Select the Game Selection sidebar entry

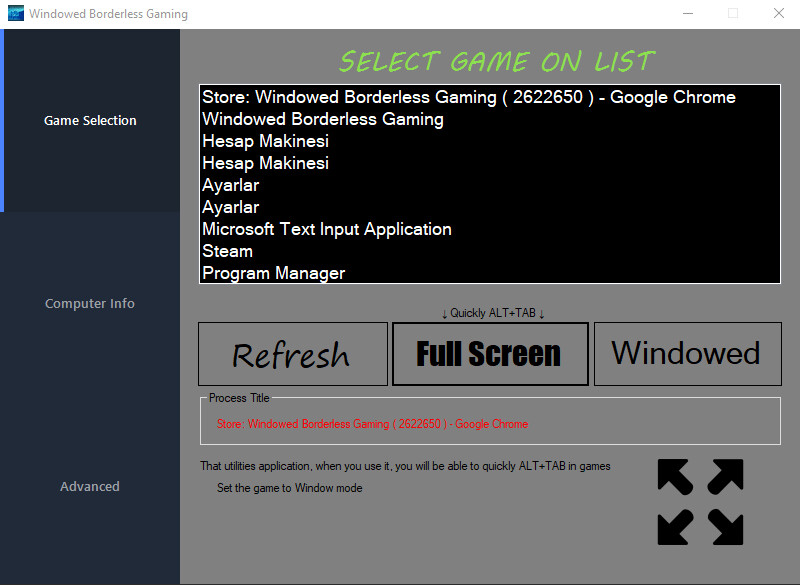[x=89, y=120]
